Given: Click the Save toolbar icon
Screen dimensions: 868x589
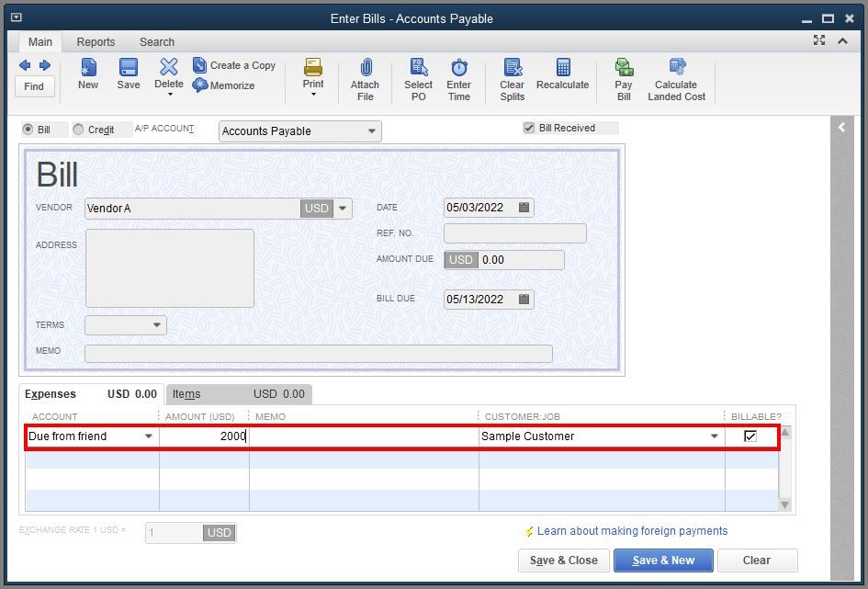Looking at the screenshot, I should click(129, 67).
